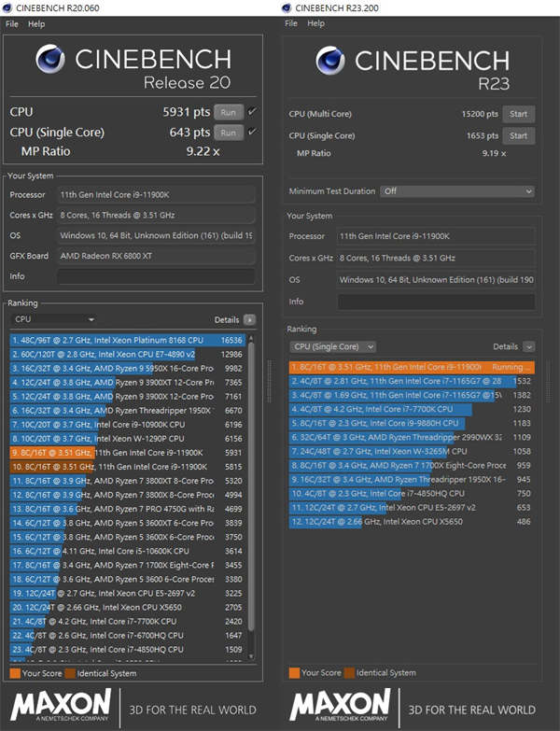The image size is (560, 731).
Task: Select R23 Core i7-4850HQ row scoring 750
Action: click(x=412, y=494)
